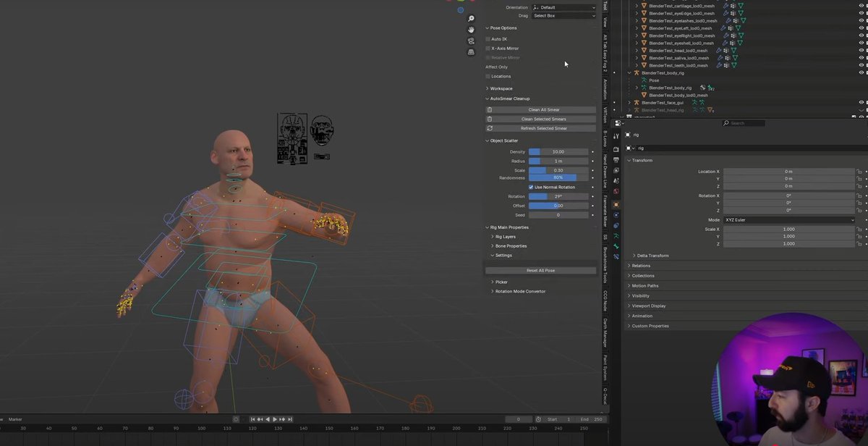Open the Render properties tab icon

[x=616, y=149]
